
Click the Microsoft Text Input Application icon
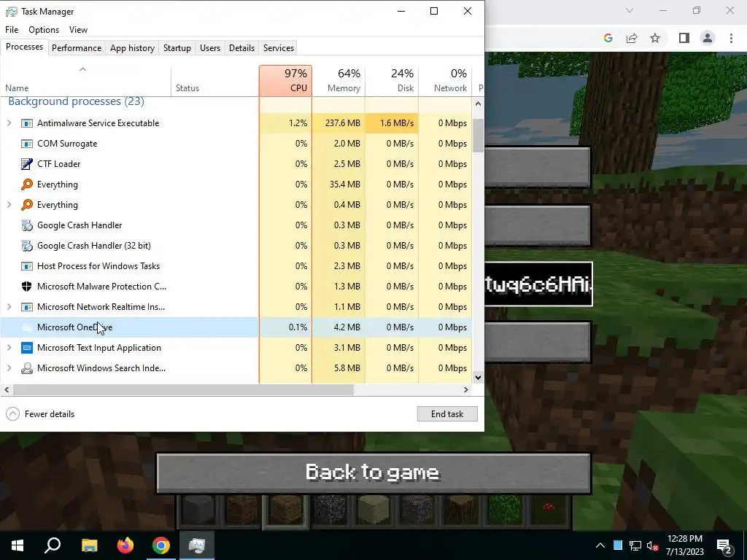pyautogui.click(x=27, y=348)
